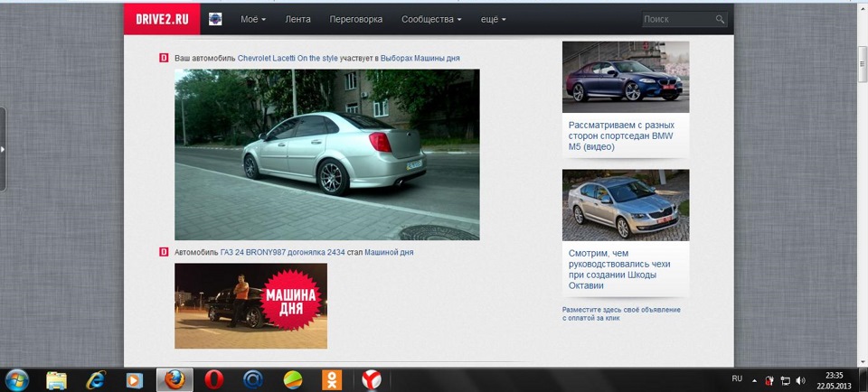This screenshot has width=868, height=392.
Task: Click the page vertical scrollbar thumb
Action: [863, 65]
